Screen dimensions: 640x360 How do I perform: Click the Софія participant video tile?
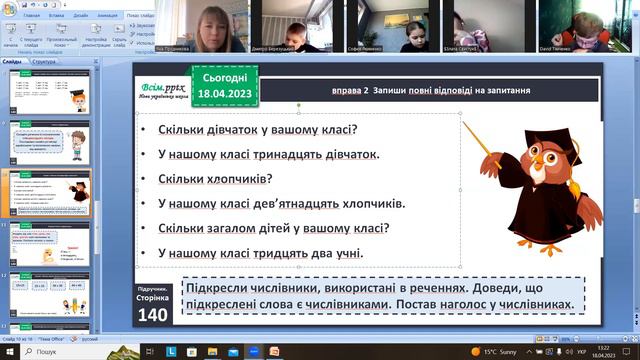tap(393, 26)
